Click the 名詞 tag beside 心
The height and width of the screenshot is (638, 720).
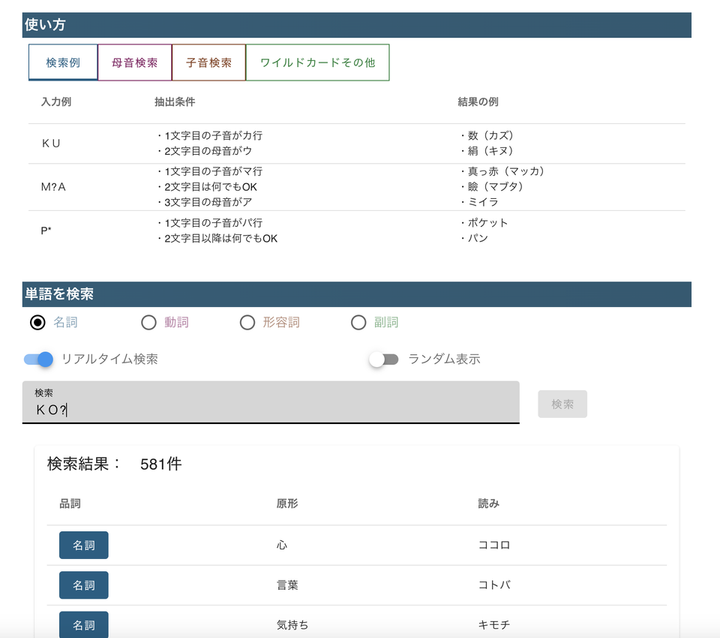point(84,545)
